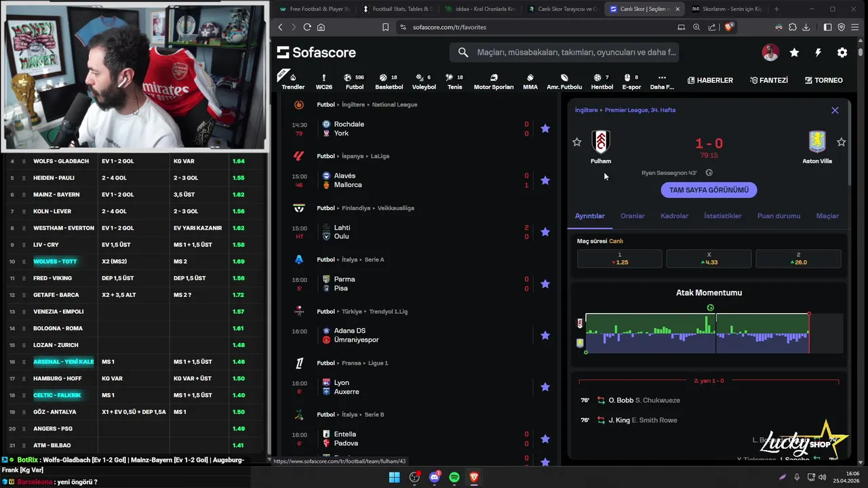Image resolution: width=868 pixels, height=488 pixels.
Task: Select the Voleybol sport icon
Action: tap(424, 81)
